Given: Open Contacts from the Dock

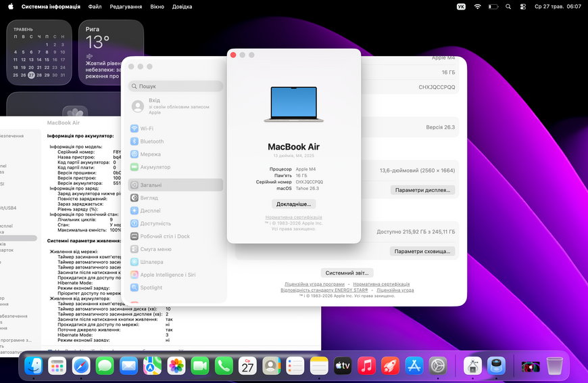Looking at the screenshot, I should 272,365.
